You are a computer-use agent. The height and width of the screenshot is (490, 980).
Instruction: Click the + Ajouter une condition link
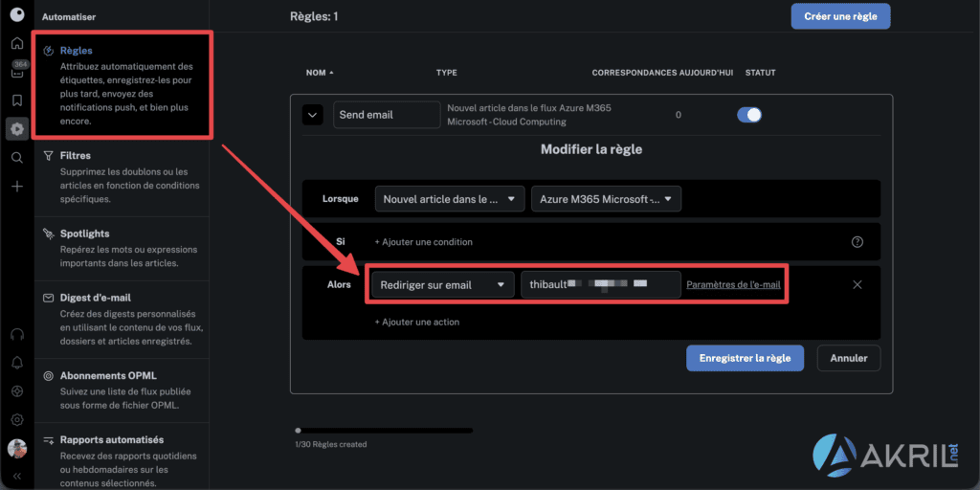pyautogui.click(x=423, y=242)
